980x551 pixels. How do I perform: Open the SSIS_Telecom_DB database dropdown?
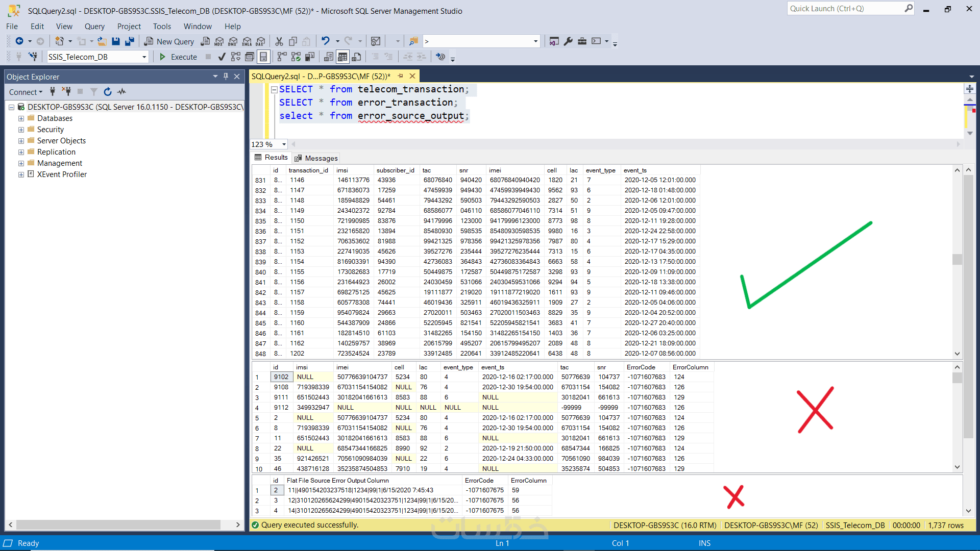click(x=144, y=57)
